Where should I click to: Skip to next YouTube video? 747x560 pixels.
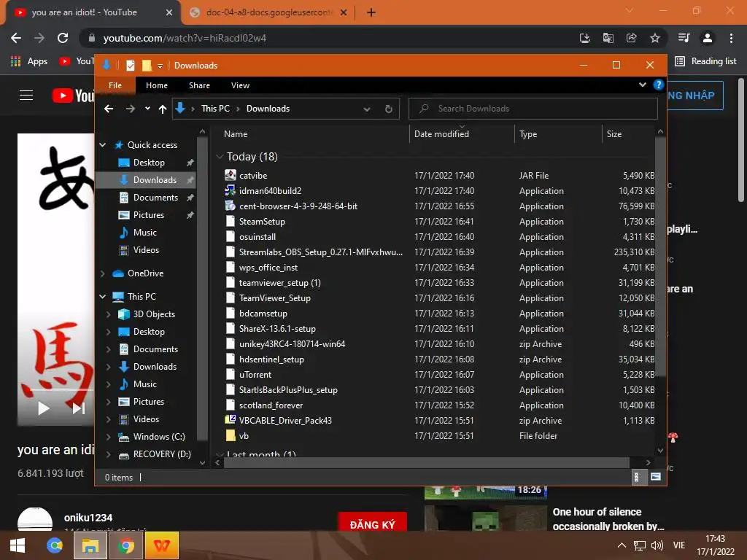tap(79, 408)
